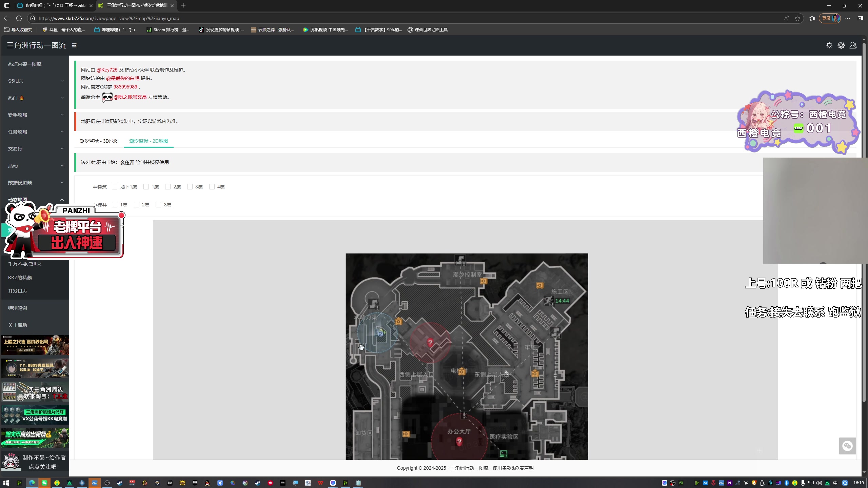Expand the 新手攻略 sidebar section
Image resolution: width=868 pixels, height=488 pixels.
point(35,115)
